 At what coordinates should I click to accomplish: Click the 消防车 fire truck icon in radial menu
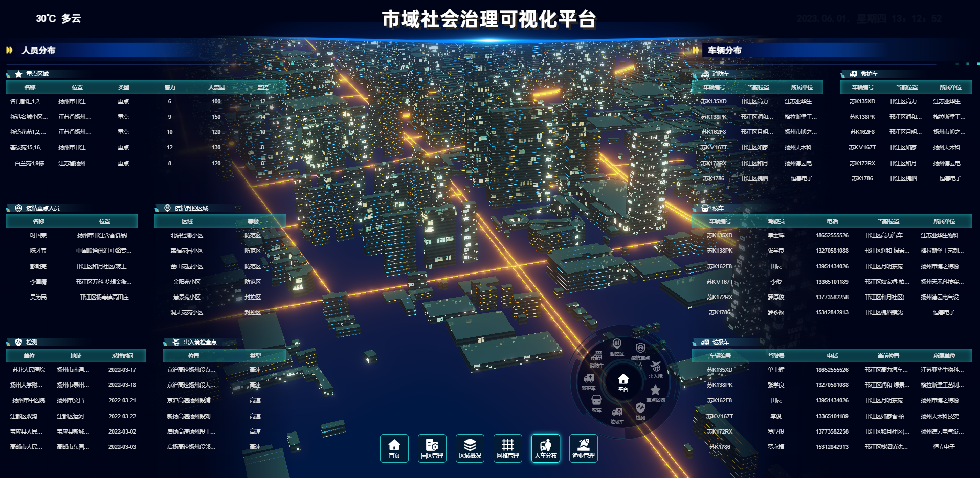click(x=596, y=357)
